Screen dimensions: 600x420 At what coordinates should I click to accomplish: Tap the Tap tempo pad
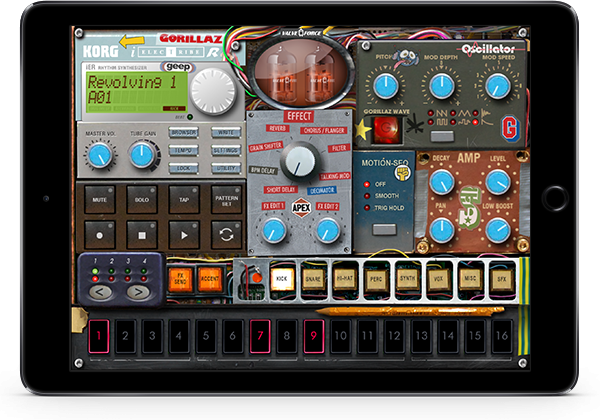coord(184,199)
